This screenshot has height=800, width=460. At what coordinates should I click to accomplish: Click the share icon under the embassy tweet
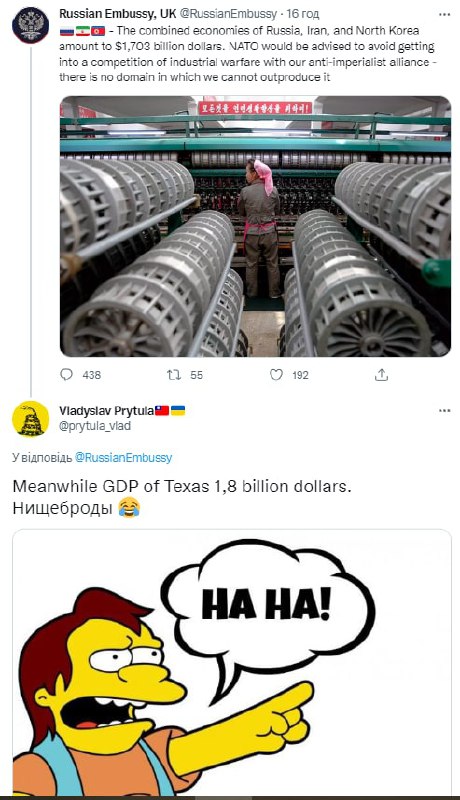[x=381, y=375]
